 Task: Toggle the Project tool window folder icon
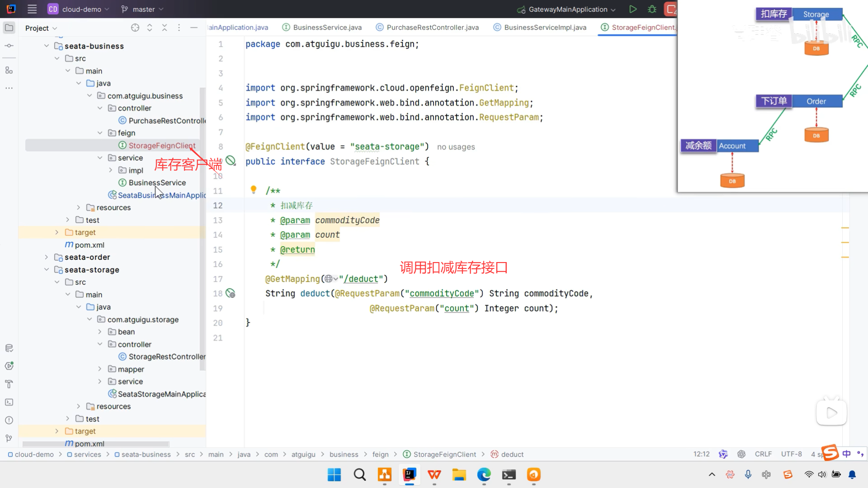point(9,28)
